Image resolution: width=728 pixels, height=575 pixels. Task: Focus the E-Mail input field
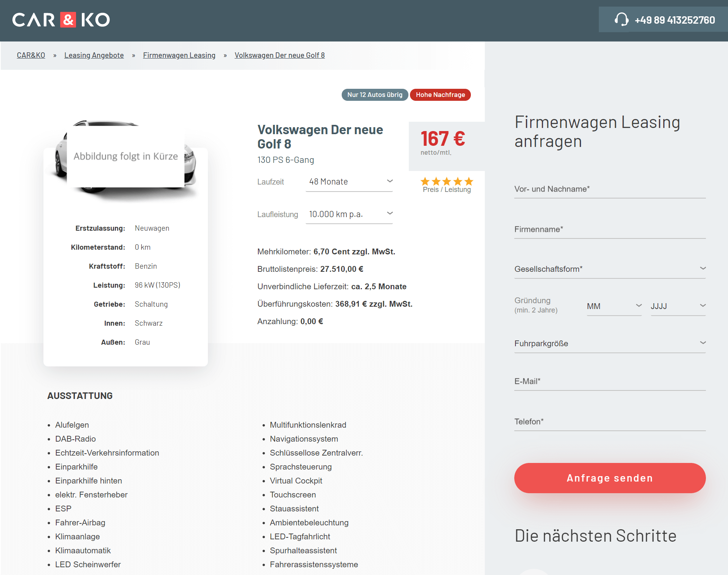(610, 381)
